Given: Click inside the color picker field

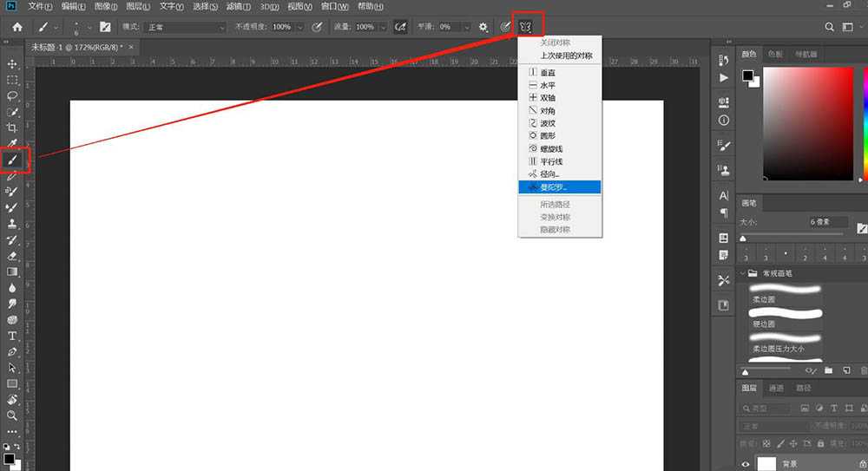Looking at the screenshot, I should [x=807, y=121].
